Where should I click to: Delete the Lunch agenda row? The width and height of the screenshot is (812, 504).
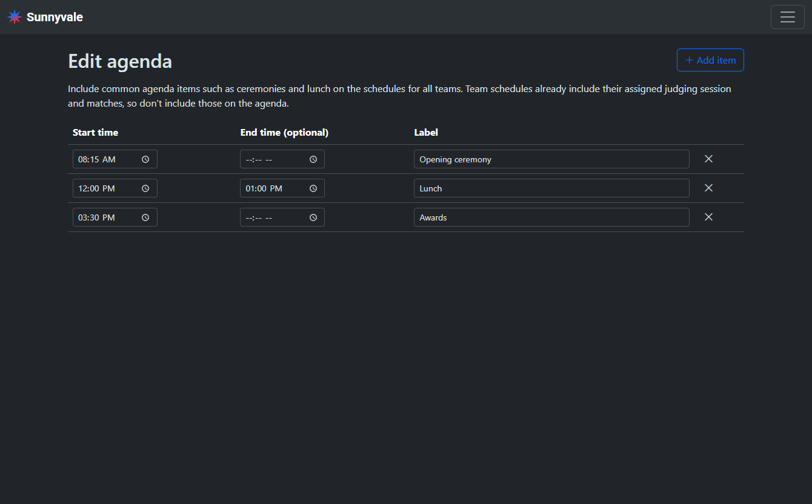click(708, 188)
